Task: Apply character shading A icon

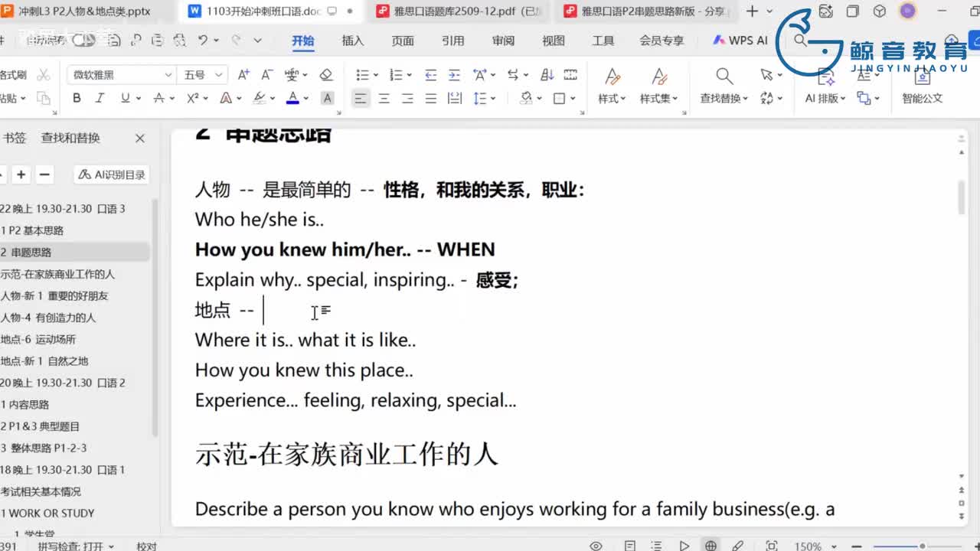Action: [327, 98]
